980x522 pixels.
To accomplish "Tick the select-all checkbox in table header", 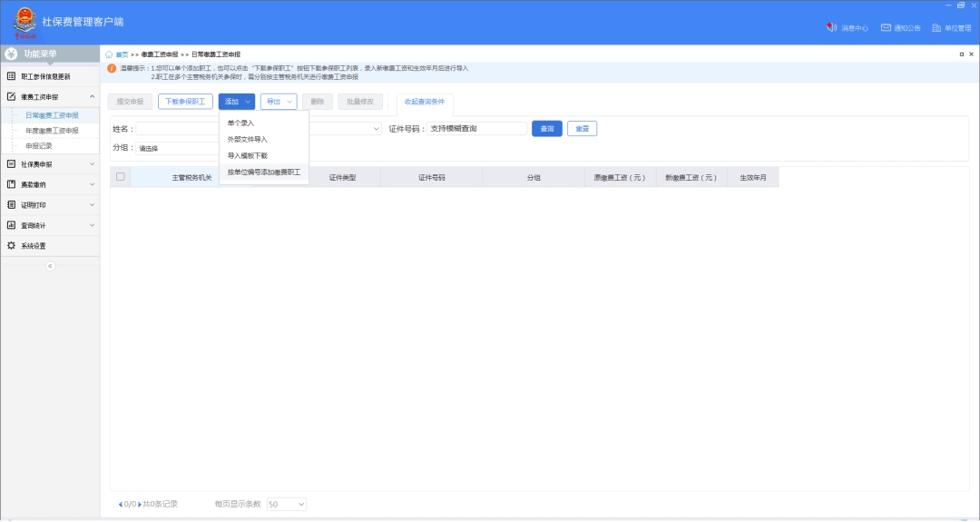I will (120, 177).
